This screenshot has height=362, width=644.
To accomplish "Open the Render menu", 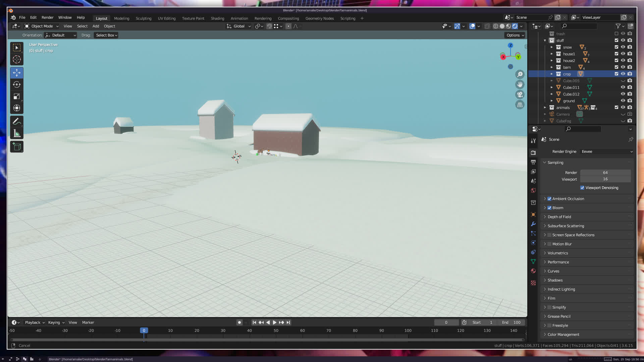I will click(x=47, y=17).
